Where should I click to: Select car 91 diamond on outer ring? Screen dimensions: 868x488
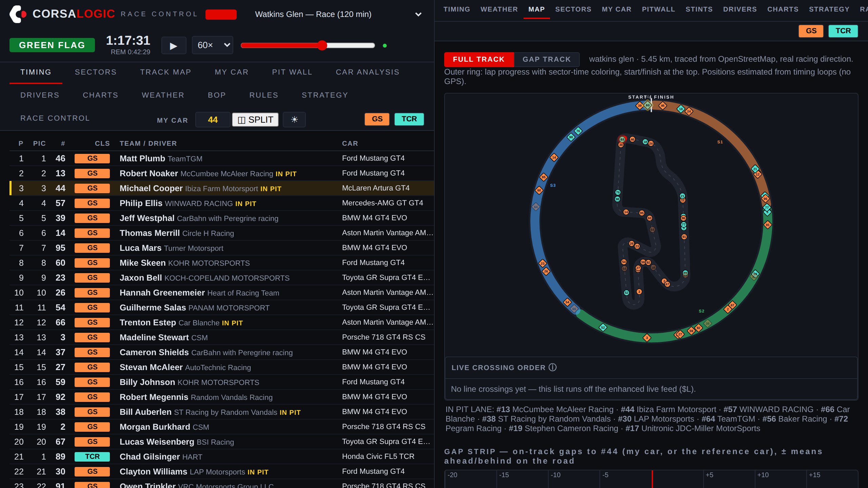pos(768,225)
